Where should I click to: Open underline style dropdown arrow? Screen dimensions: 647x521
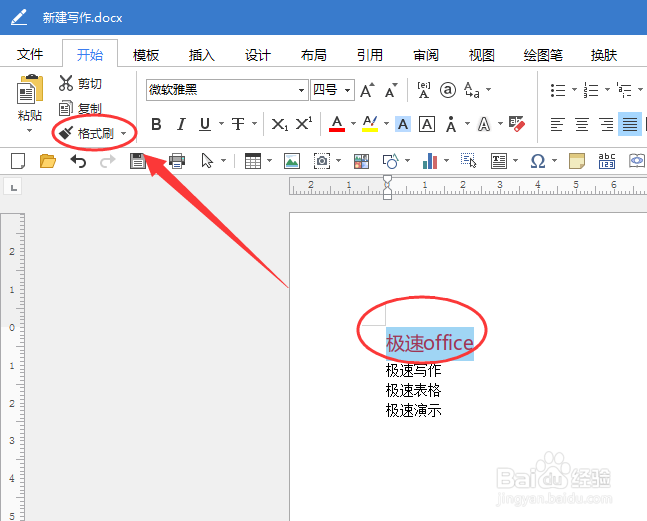click(x=222, y=123)
